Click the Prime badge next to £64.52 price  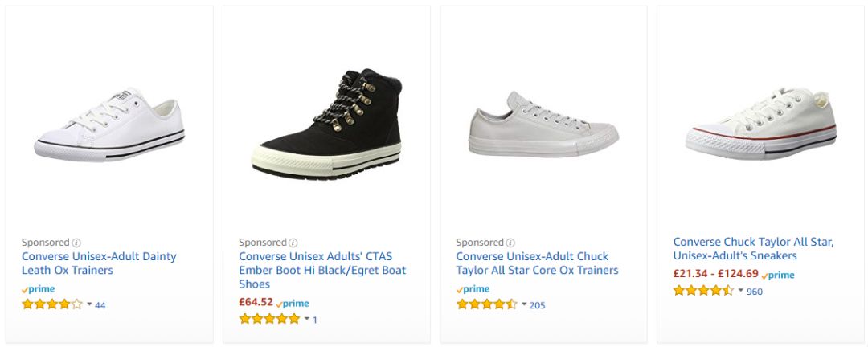click(x=293, y=304)
